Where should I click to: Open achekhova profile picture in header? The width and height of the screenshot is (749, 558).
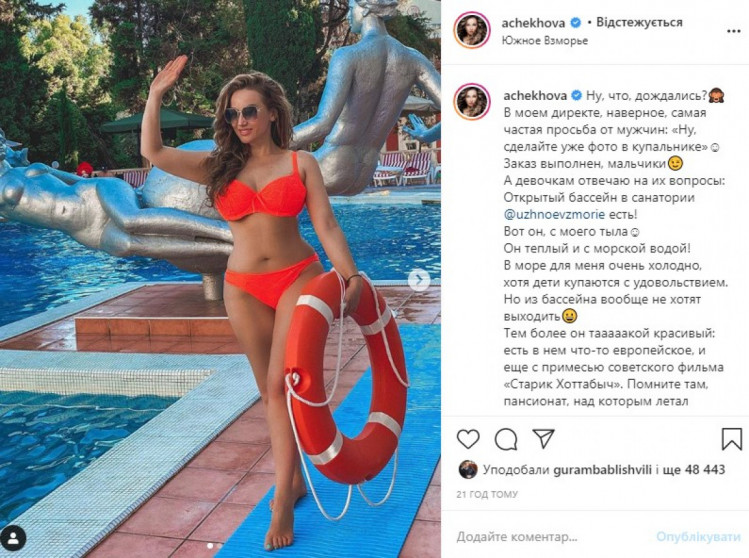[472, 30]
